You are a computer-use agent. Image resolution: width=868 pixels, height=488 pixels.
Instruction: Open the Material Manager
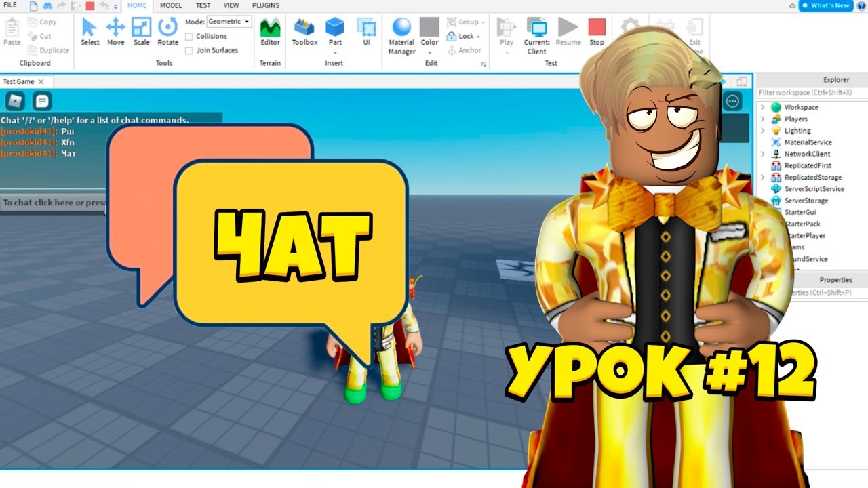[x=401, y=36]
